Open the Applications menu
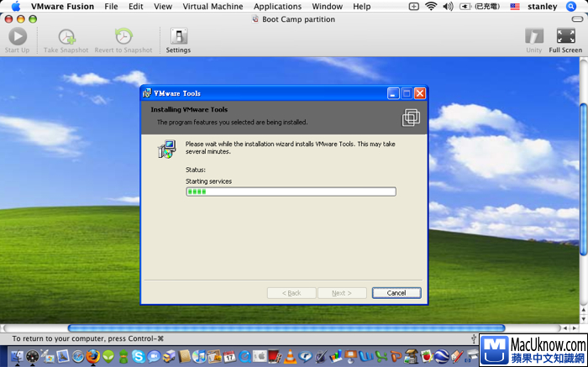 277,6
